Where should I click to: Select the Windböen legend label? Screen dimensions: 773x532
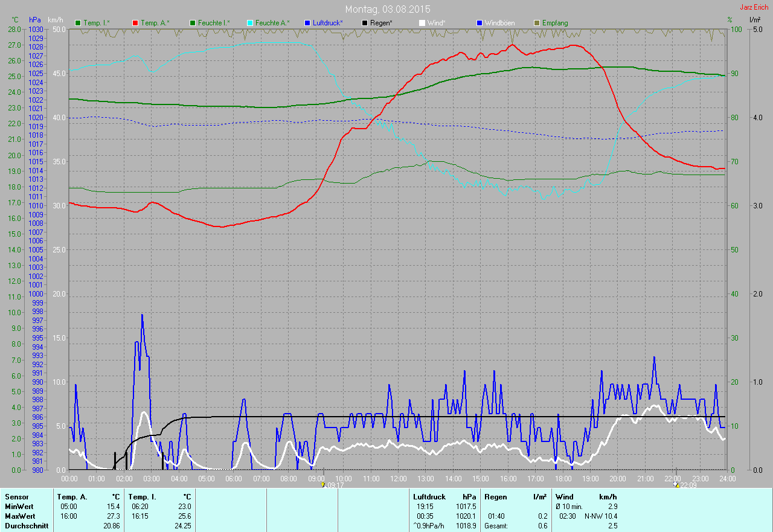[x=500, y=23]
